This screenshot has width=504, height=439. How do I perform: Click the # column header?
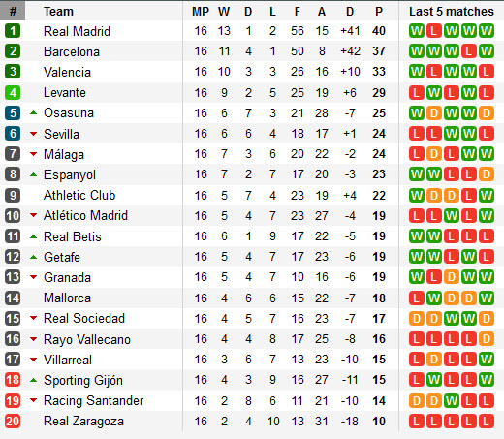click(13, 12)
